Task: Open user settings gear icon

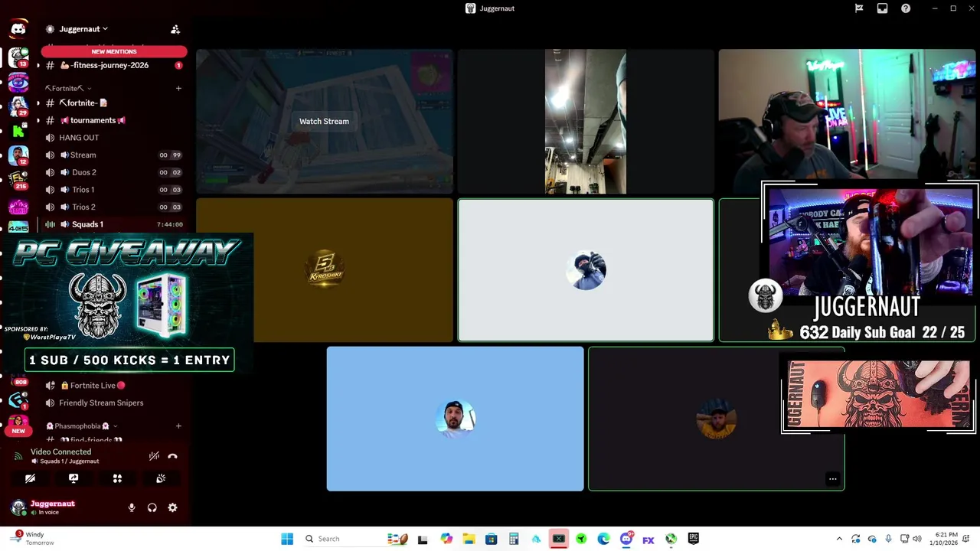Action: click(x=172, y=507)
